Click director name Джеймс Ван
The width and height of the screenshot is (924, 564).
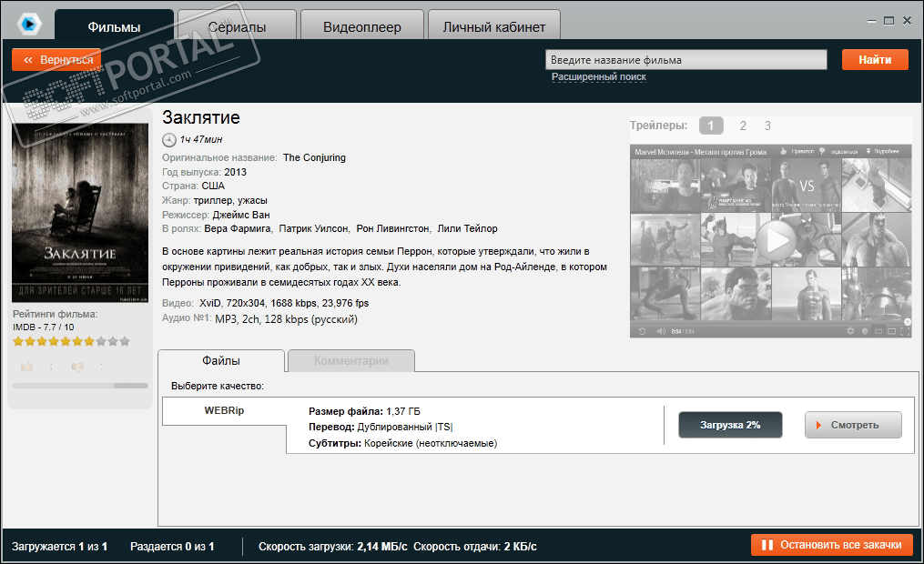click(241, 215)
